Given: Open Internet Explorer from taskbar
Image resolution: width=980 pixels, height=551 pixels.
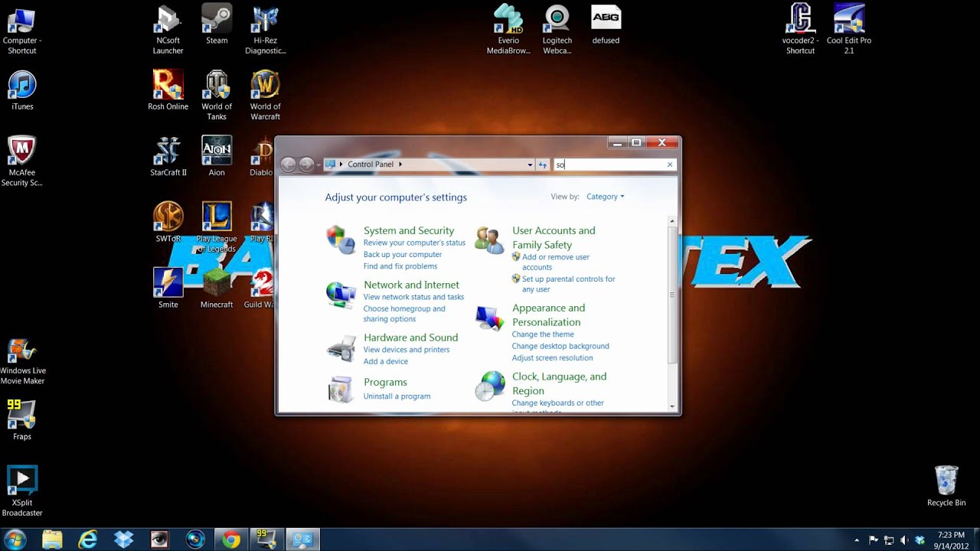Looking at the screenshot, I should click(88, 540).
